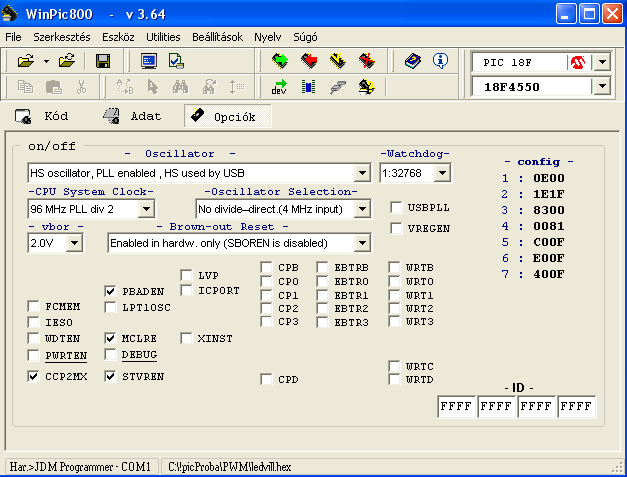Expand the 18F4550 device dropdown

tap(602, 86)
